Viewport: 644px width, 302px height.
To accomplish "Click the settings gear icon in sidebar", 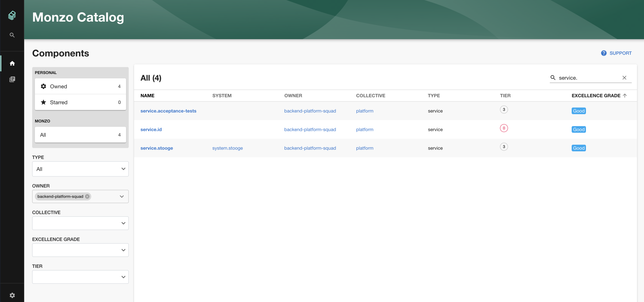I will 12,295.
